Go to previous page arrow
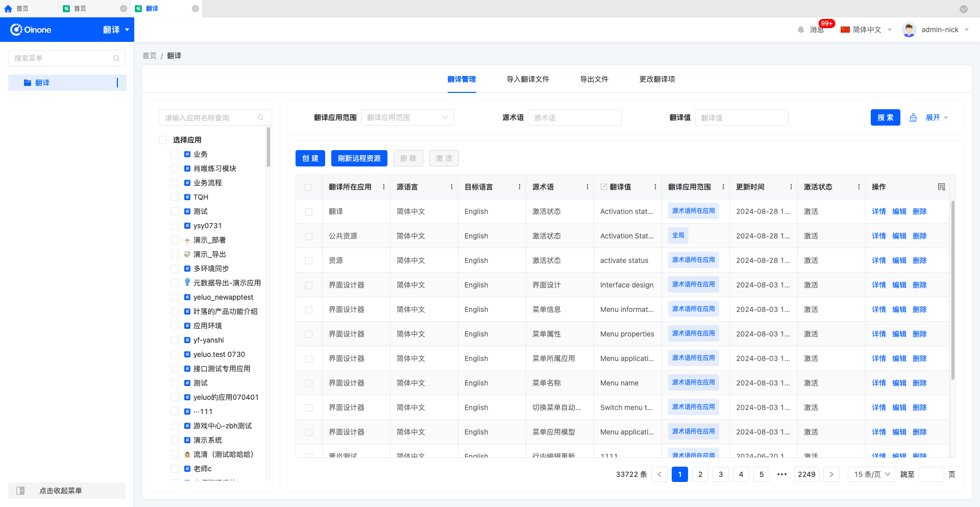 tap(659, 474)
